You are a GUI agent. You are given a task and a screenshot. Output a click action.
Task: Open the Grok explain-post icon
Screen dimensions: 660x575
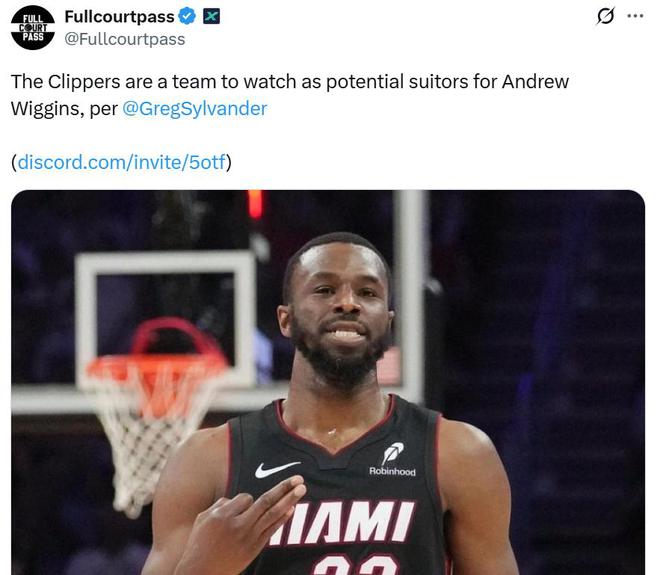[x=606, y=16]
